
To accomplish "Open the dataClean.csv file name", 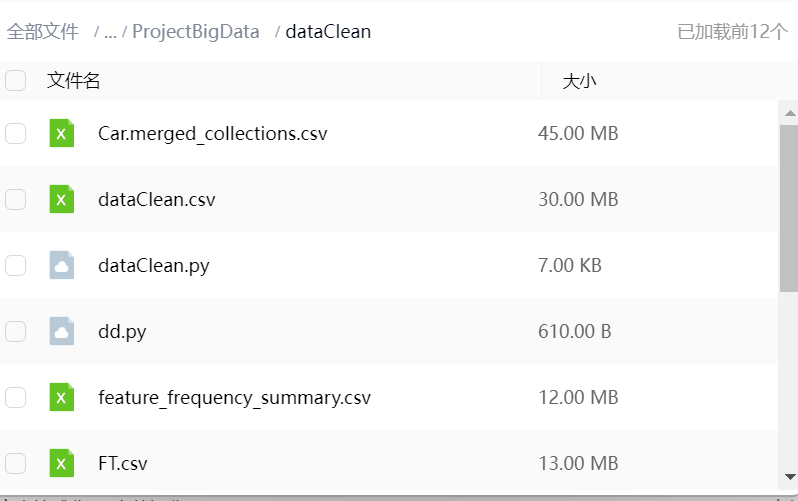I will click(156, 199).
